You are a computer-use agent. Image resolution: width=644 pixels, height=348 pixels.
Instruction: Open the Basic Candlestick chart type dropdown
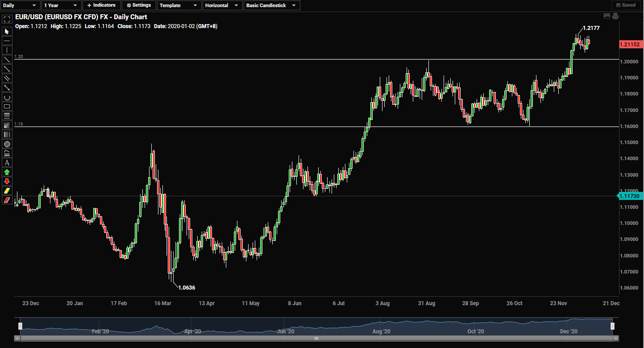click(272, 5)
